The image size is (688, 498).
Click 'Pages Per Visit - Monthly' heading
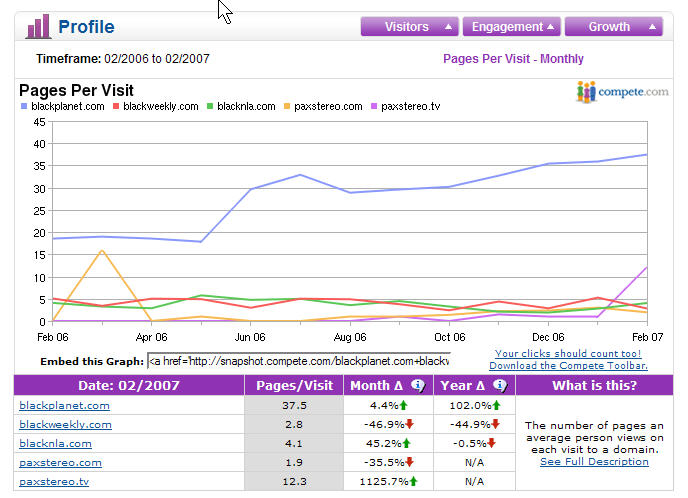[x=513, y=59]
